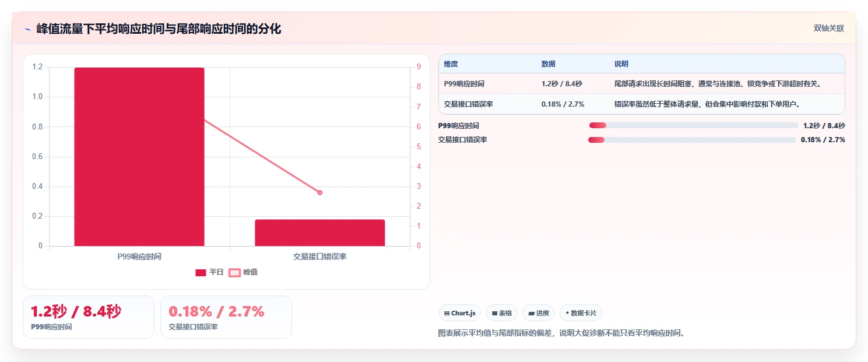The width and height of the screenshot is (868, 362).
Task: Click the chart title 峰值流量下平均响应时间
Action: pyautogui.click(x=159, y=29)
